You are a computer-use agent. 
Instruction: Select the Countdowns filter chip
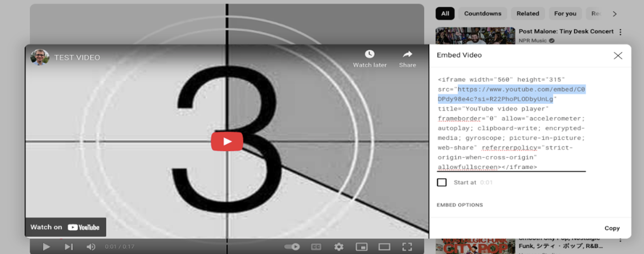tap(483, 13)
